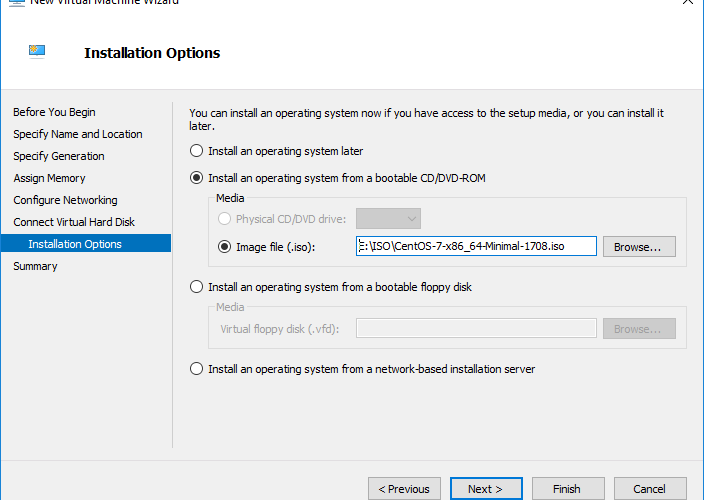Open the Configure Networking step
704x500 pixels.
click(65, 200)
